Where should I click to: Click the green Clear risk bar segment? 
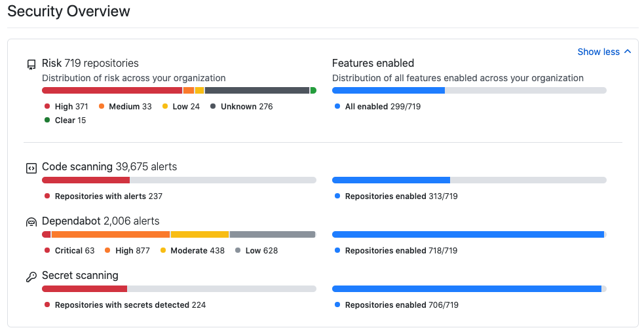[313, 90]
